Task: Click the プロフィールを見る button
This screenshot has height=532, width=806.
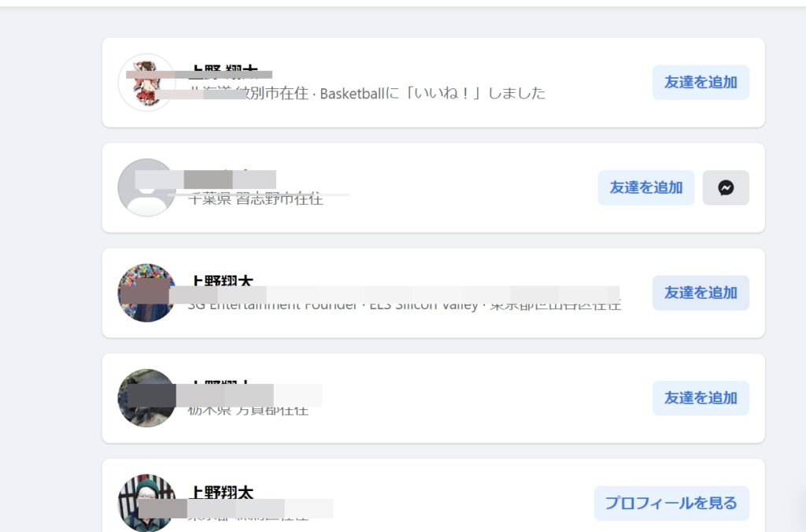Action: (x=671, y=503)
